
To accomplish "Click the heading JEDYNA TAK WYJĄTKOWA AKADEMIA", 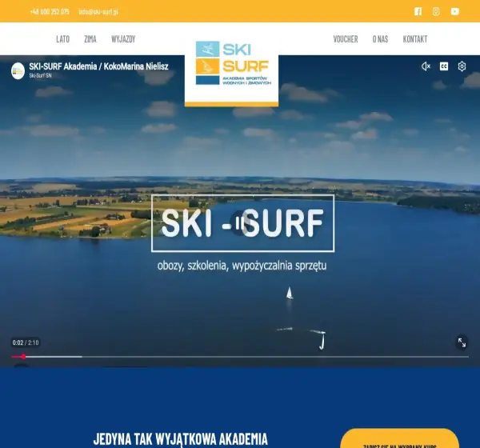I will coord(181,439).
